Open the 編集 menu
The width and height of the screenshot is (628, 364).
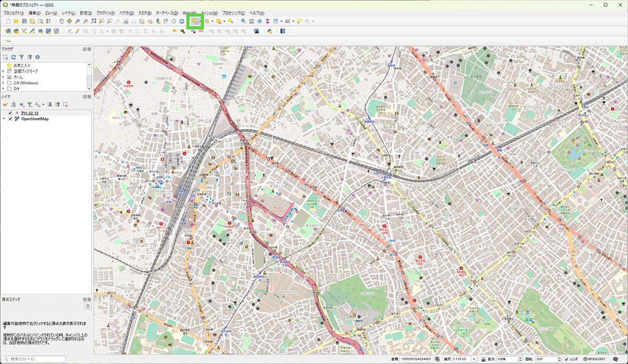click(35, 13)
